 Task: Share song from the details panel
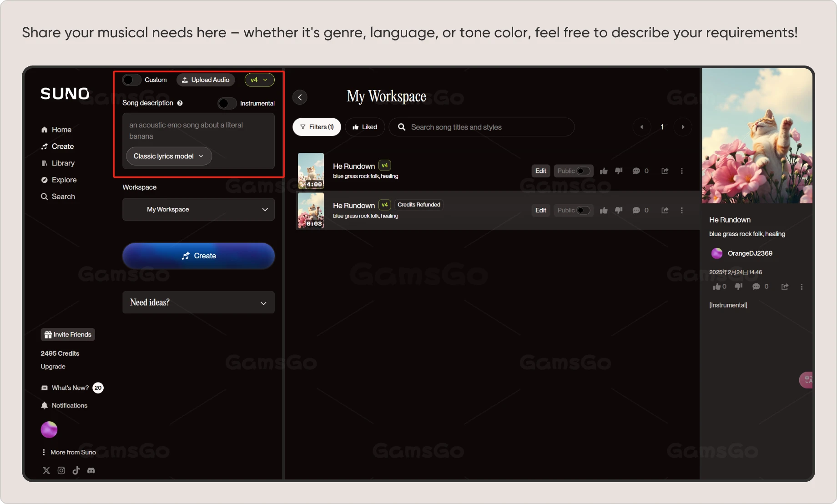point(785,287)
